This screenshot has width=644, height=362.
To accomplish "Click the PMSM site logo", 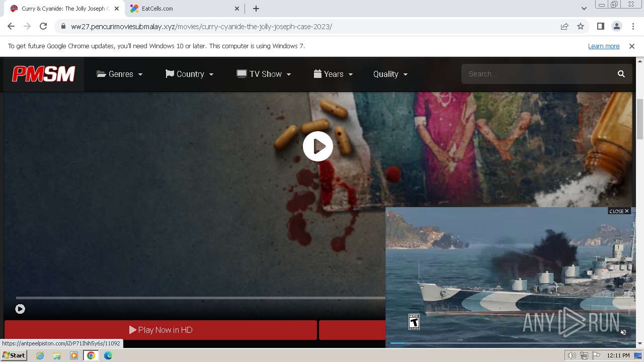I will click(44, 74).
